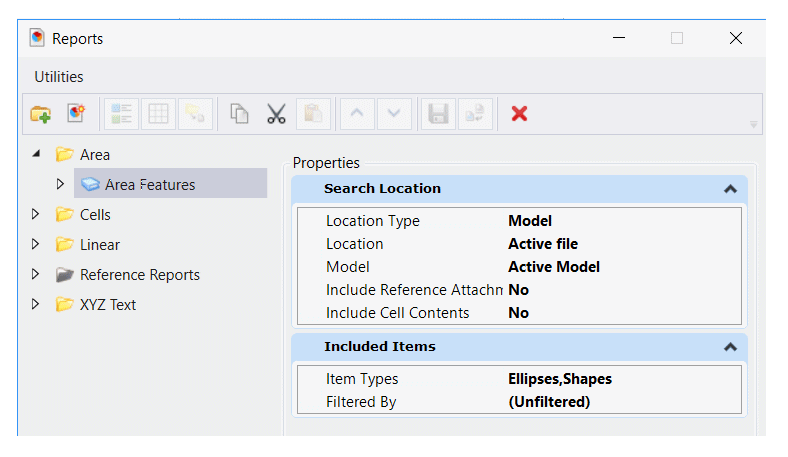Move the item up with arrow
The height and width of the screenshot is (457, 788).
357,114
